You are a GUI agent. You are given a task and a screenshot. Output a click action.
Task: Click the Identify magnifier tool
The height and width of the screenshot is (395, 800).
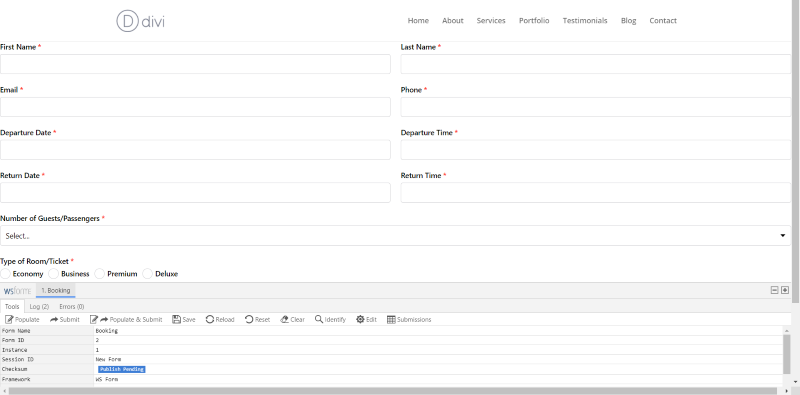pyautogui.click(x=330, y=319)
